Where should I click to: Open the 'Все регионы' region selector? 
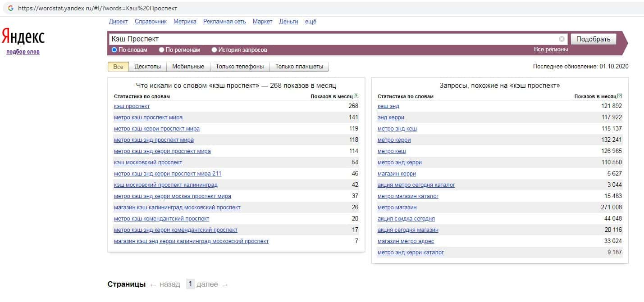[551, 50]
